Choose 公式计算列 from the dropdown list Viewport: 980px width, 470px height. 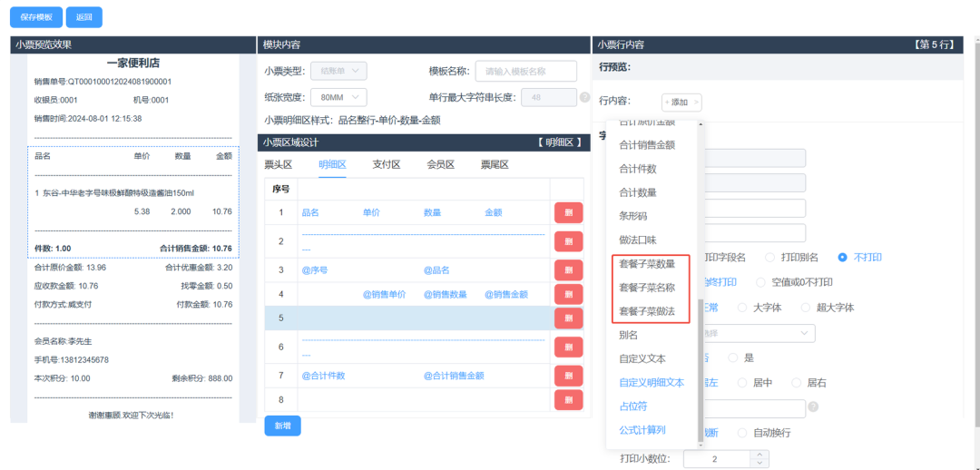tap(642, 430)
